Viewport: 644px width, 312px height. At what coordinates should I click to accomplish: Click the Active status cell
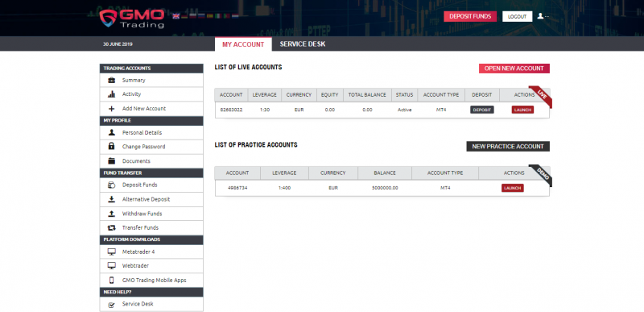click(x=405, y=110)
